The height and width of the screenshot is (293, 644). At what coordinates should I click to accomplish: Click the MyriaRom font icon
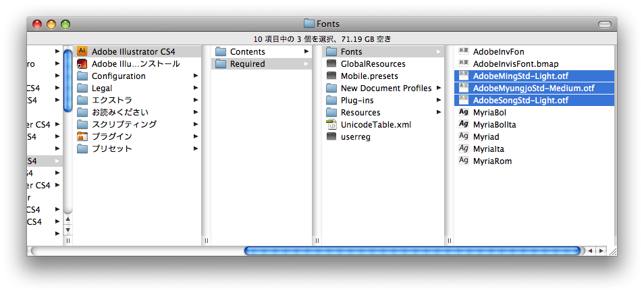[x=464, y=161]
